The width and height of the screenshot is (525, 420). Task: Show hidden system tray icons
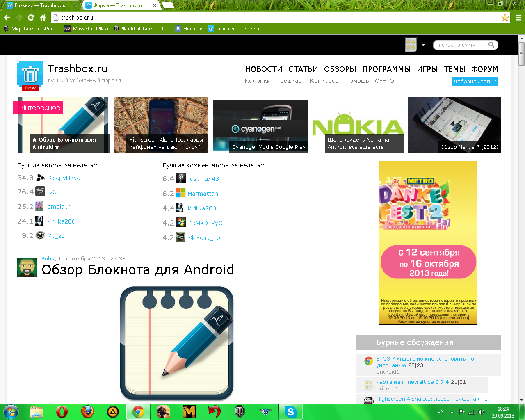(x=452, y=412)
